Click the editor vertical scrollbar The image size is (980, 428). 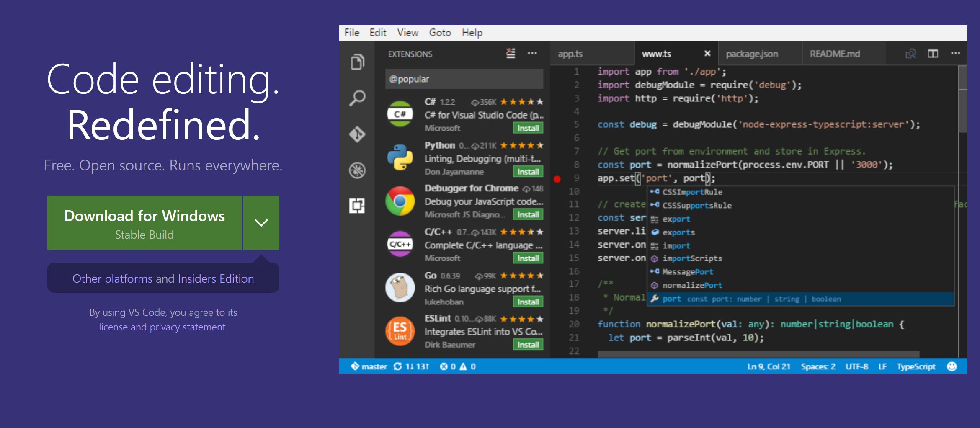tap(963, 109)
